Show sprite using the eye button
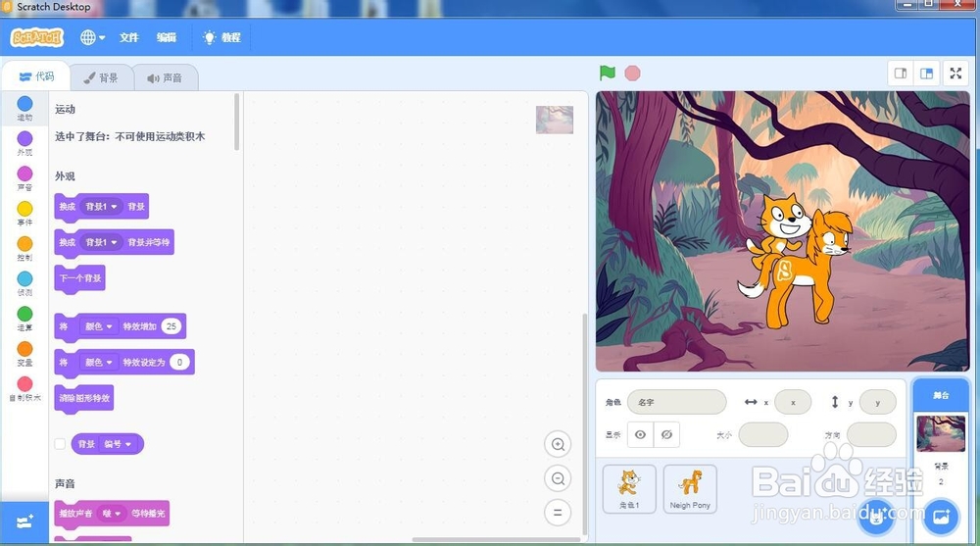This screenshot has width=980, height=546. pos(640,434)
